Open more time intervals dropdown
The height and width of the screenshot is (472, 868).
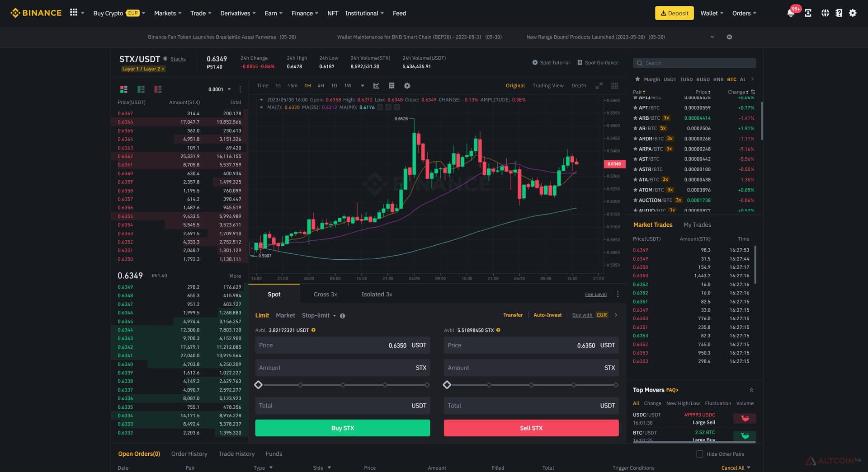click(x=363, y=85)
